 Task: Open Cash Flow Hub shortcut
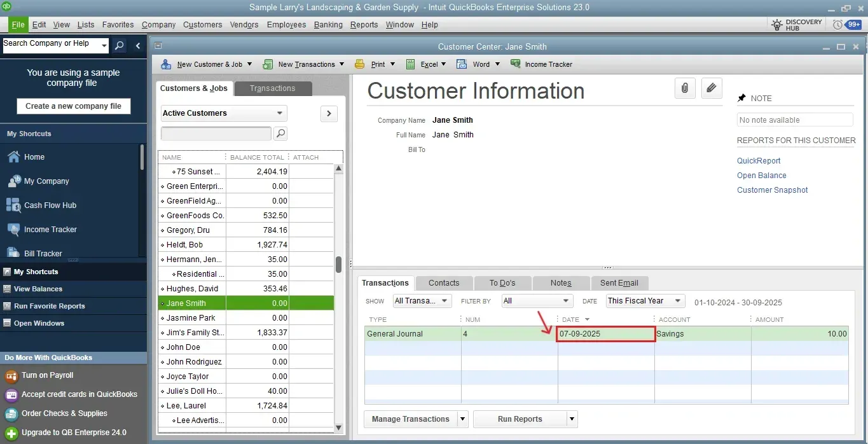pyautogui.click(x=50, y=205)
